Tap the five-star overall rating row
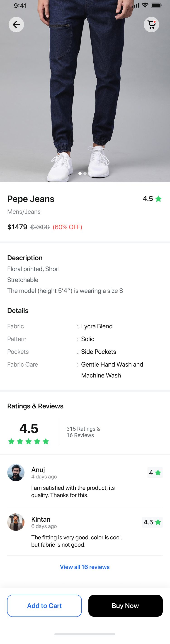 [x=28, y=442]
